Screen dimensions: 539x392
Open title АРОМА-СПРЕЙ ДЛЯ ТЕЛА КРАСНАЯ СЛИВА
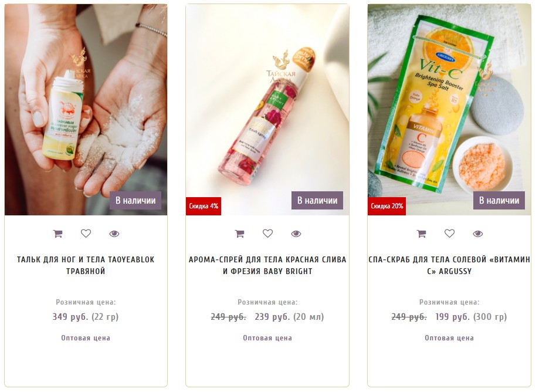click(x=267, y=265)
